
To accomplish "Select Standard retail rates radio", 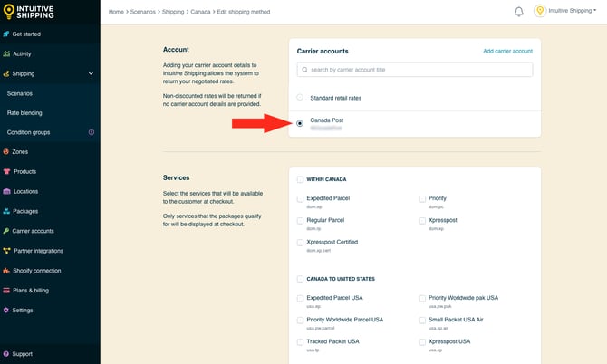I will tap(300, 97).
